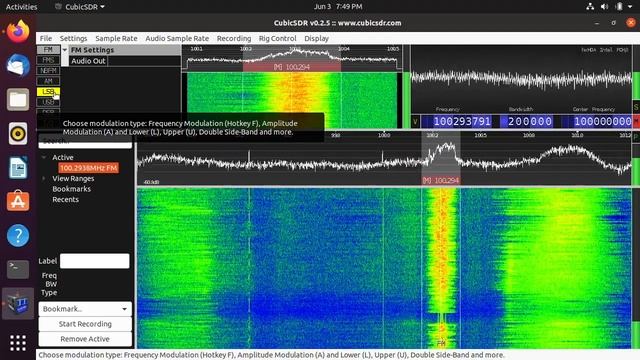Open Files from the dock
This screenshot has width=640, height=360.
tap(18, 99)
